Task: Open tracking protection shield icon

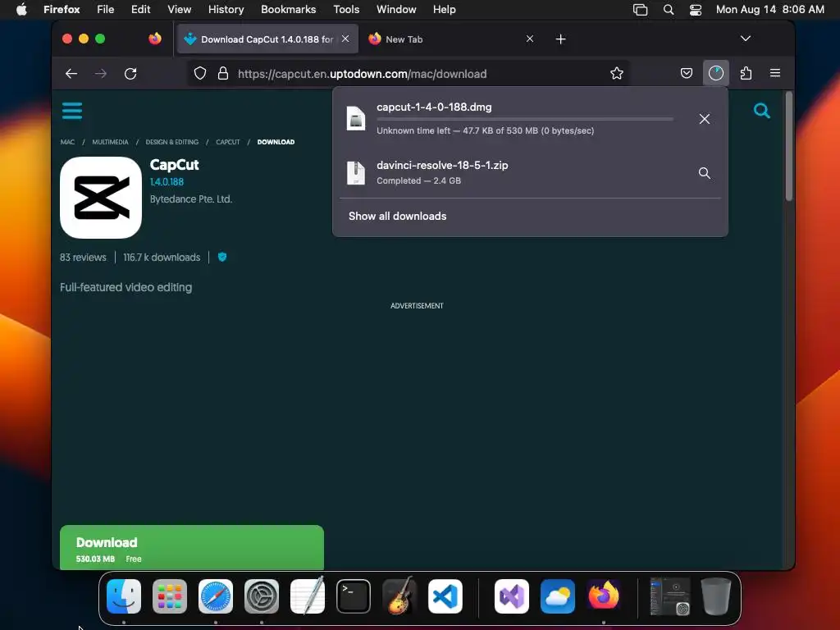Action: coord(200,73)
